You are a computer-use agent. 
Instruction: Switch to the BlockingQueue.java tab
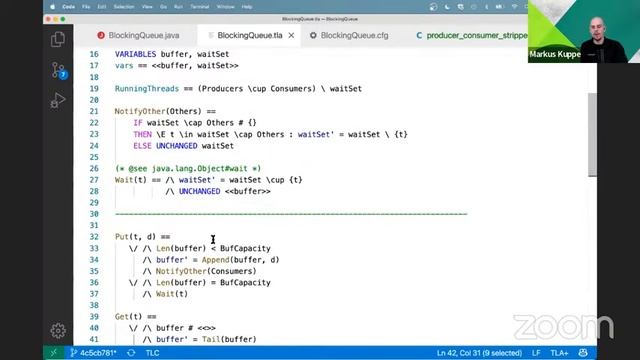[138, 36]
